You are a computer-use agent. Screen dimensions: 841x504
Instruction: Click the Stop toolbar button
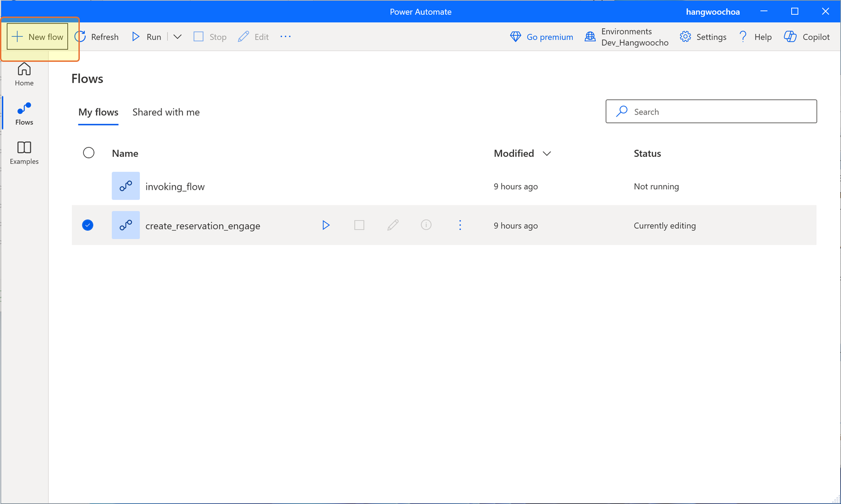pos(210,37)
